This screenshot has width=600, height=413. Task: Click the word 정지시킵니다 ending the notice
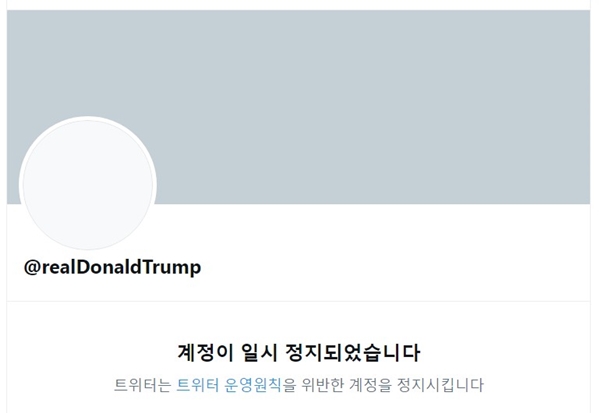(440, 385)
